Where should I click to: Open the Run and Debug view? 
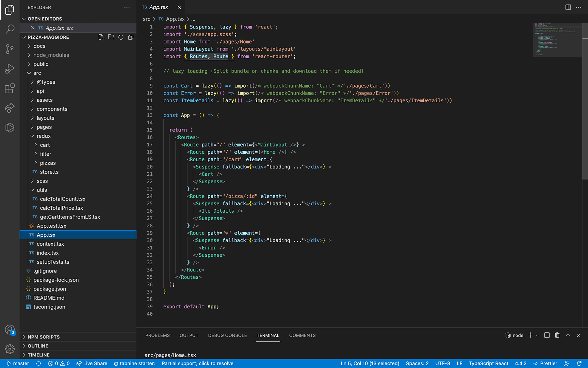coord(10,69)
